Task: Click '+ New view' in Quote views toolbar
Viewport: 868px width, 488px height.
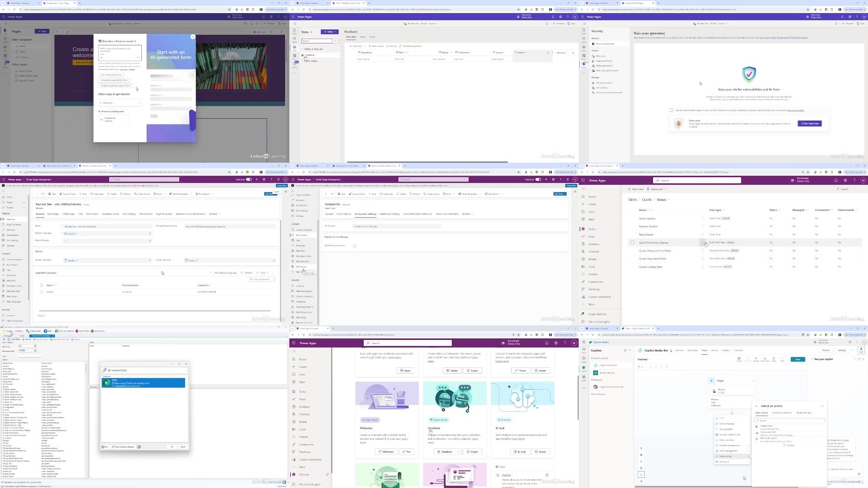Action: coord(636,189)
